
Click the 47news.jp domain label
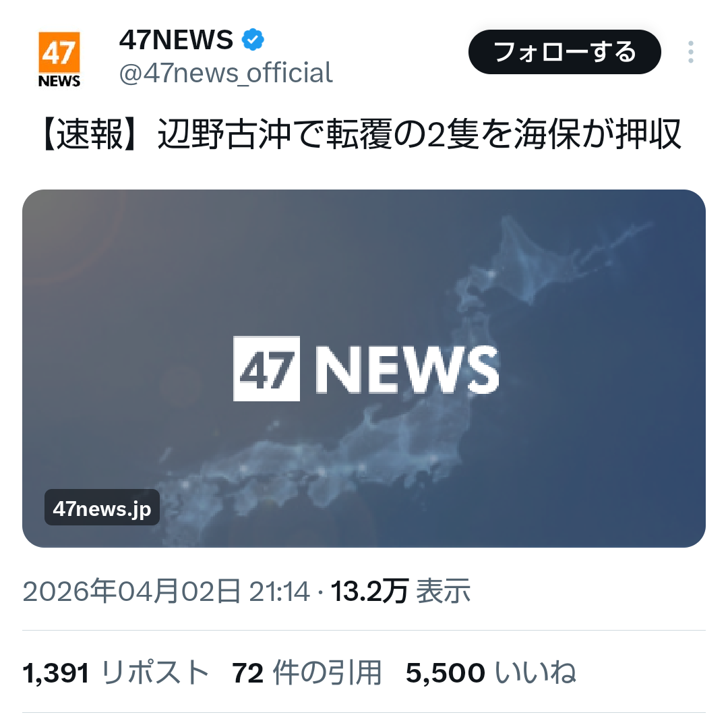click(102, 508)
